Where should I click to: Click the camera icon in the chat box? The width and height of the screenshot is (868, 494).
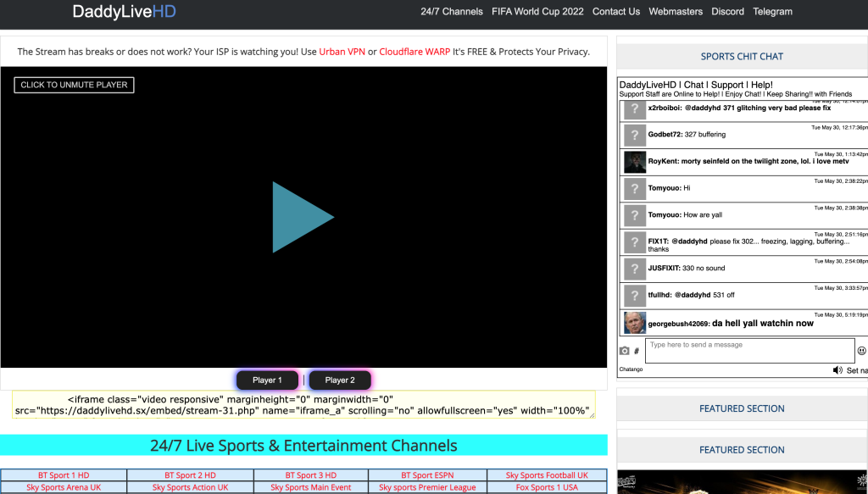point(625,351)
